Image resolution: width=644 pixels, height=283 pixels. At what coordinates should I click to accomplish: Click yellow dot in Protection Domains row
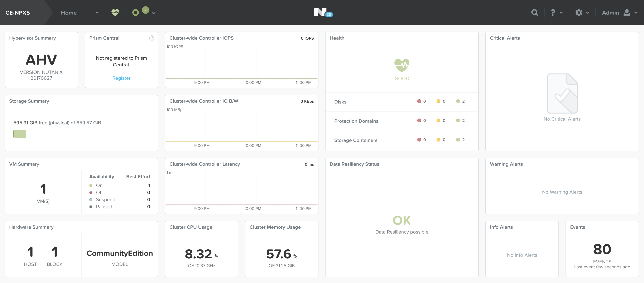pos(438,120)
